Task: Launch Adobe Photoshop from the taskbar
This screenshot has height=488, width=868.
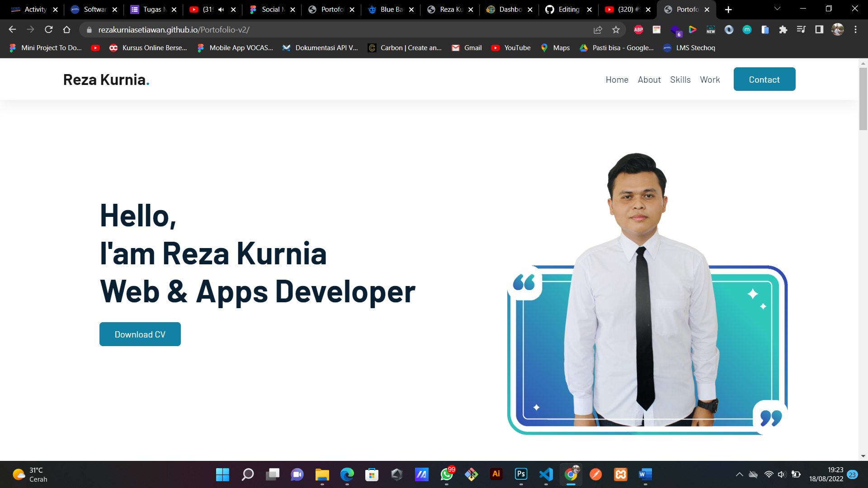Action: 521,475
